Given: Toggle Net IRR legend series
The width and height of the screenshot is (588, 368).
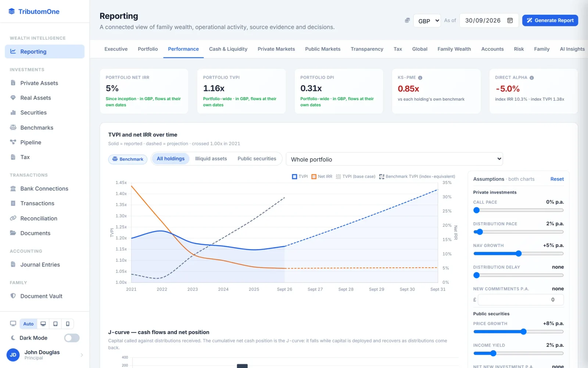Looking at the screenshot, I should 322,177.
